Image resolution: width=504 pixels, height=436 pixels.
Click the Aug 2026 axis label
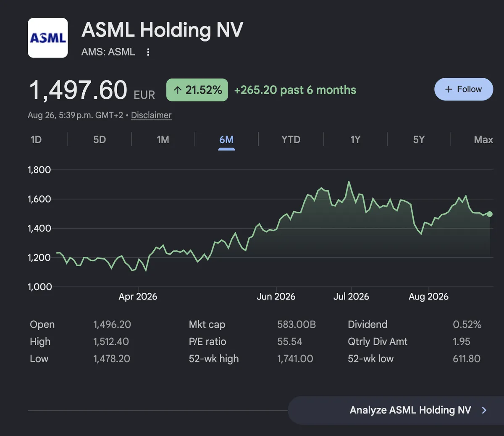coord(428,297)
